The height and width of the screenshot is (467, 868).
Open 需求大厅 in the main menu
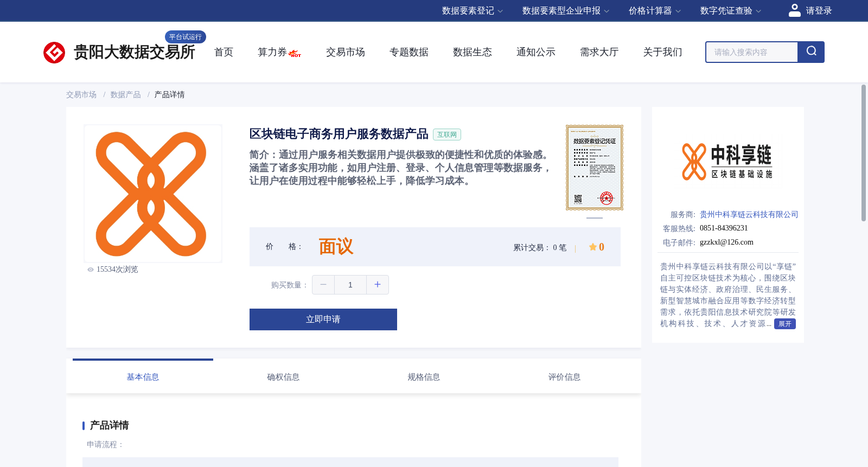[x=599, y=52]
